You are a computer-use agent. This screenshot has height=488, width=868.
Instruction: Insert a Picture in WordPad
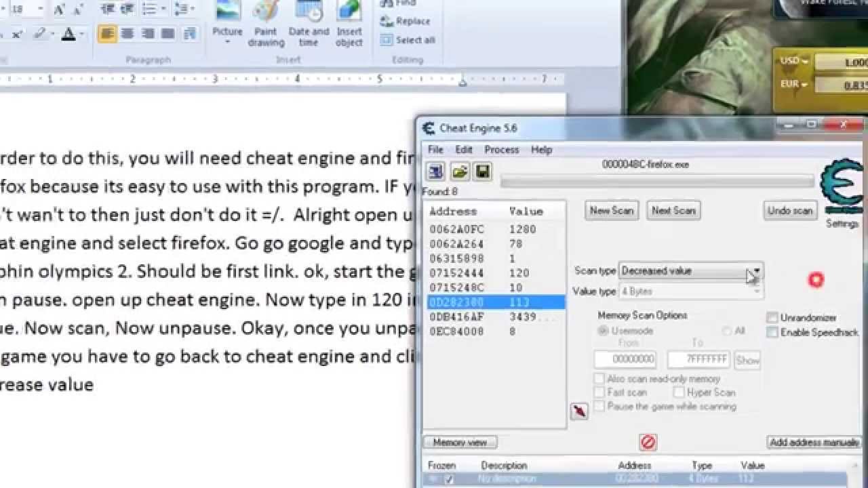227,22
